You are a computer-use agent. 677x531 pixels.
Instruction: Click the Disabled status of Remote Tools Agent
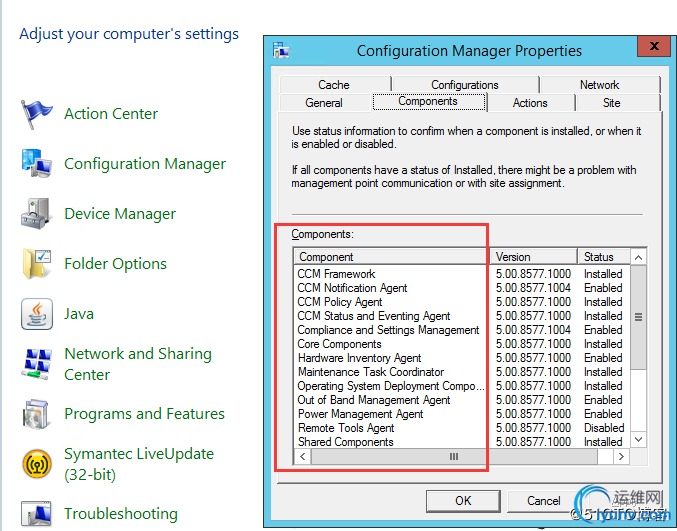[604, 428]
